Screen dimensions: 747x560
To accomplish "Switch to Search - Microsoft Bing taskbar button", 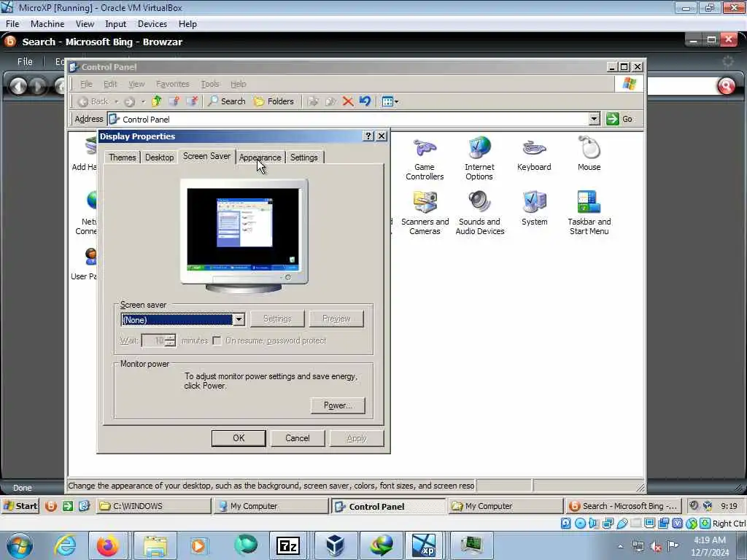I will pyautogui.click(x=623, y=506).
